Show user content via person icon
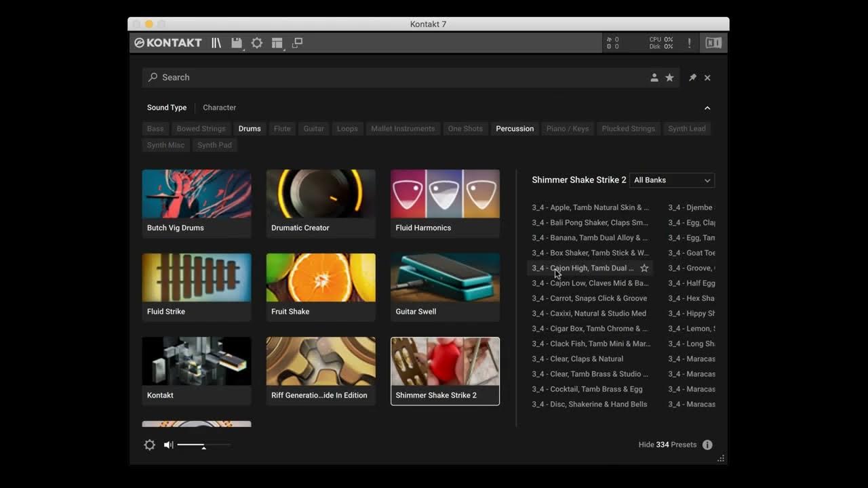Screen dimensions: 868x488 pos(654,77)
